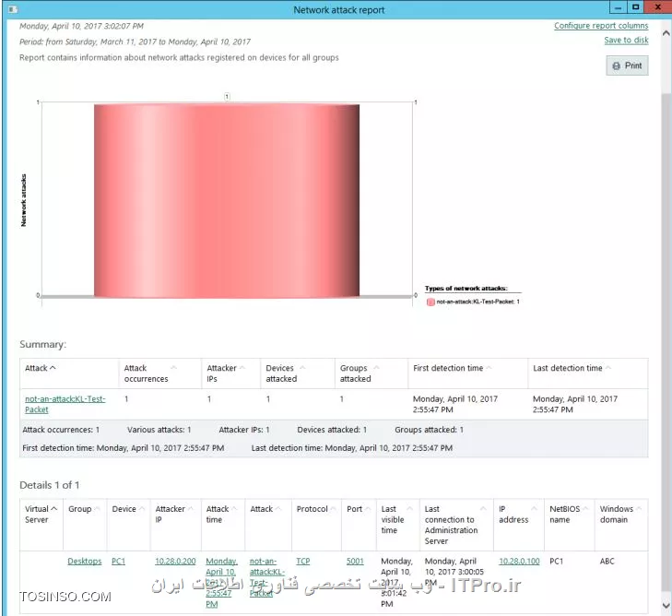
Task: Click the pink chart bar for KL-Test-Packet
Action: click(227, 201)
